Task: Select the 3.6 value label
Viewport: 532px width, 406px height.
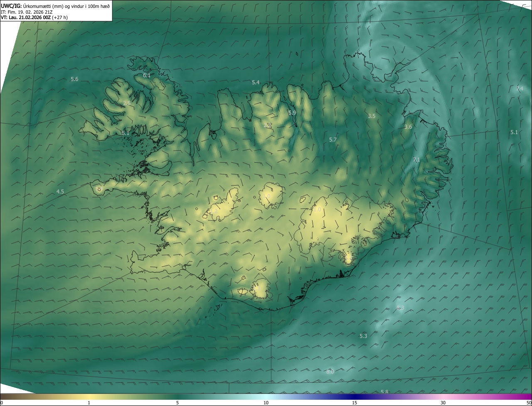Action: coord(408,127)
